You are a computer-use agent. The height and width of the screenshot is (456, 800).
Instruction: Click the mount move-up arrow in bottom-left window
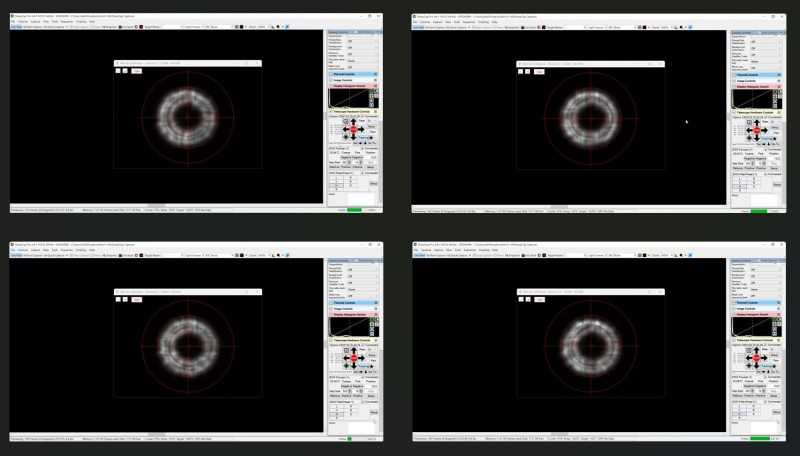pos(354,351)
